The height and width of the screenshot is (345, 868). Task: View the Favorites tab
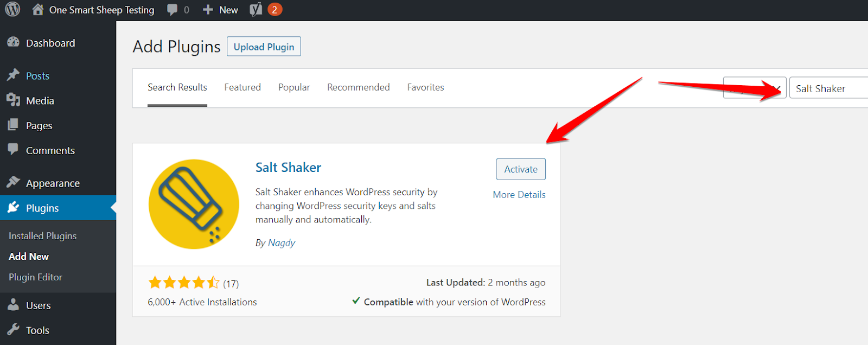coord(425,87)
